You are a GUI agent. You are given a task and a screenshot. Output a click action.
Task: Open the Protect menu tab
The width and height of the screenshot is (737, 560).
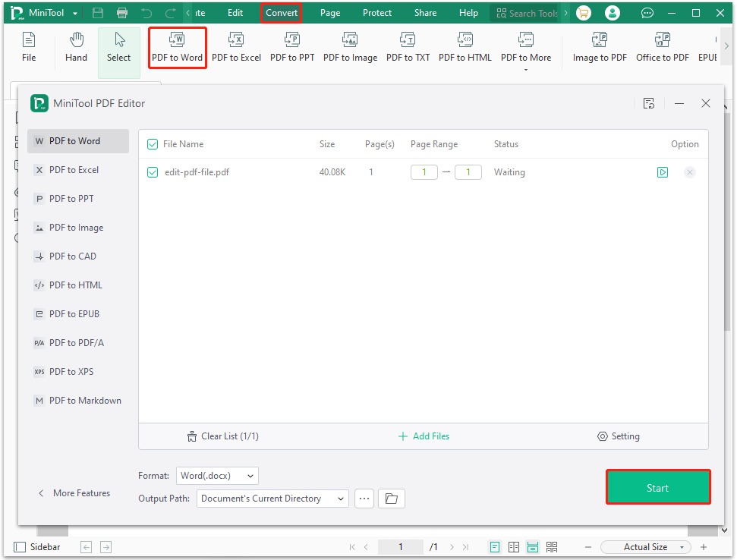(x=377, y=13)
